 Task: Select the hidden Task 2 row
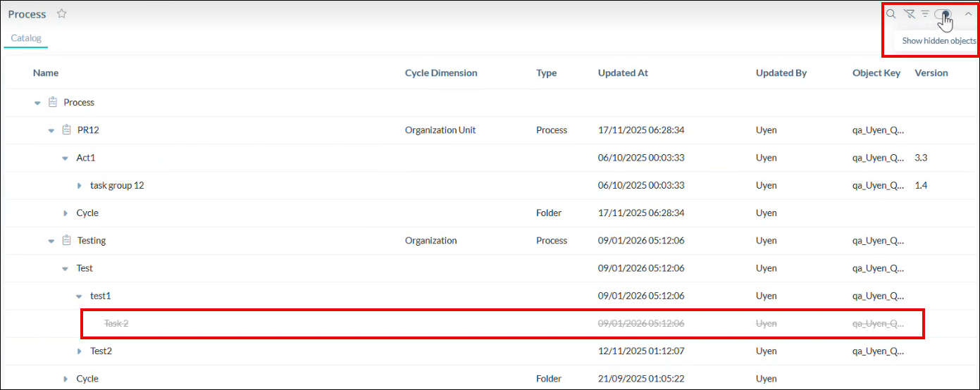pos(117,324)
